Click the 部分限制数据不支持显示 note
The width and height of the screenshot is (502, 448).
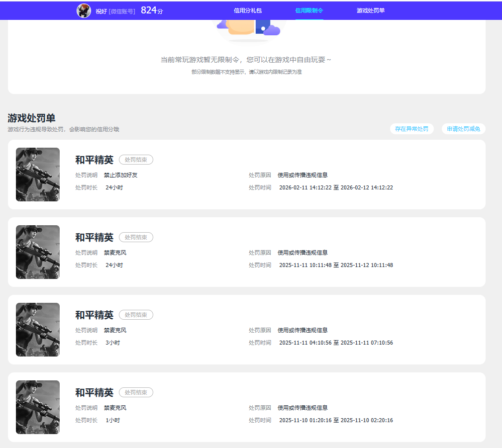[x=246, y=72]
